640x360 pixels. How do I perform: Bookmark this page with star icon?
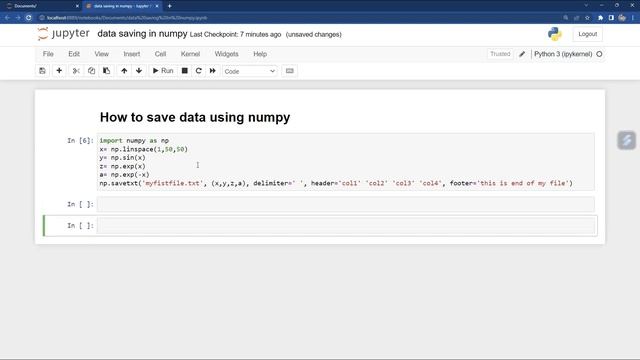587,18
